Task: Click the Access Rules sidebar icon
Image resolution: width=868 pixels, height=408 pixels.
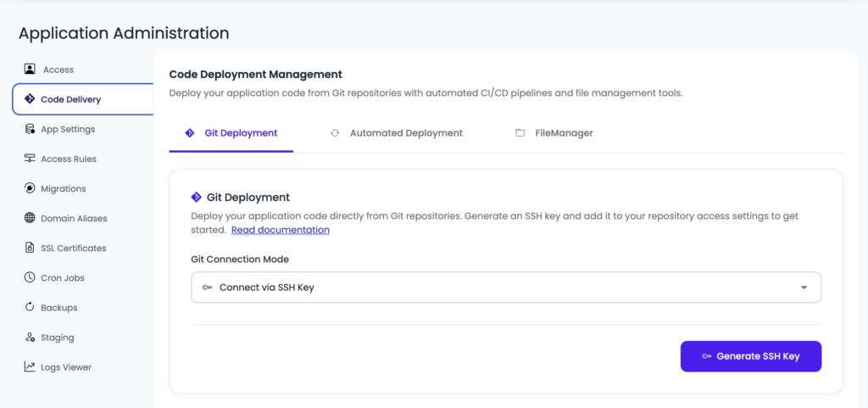Action: pyautogui.click(x=30, y=159)
